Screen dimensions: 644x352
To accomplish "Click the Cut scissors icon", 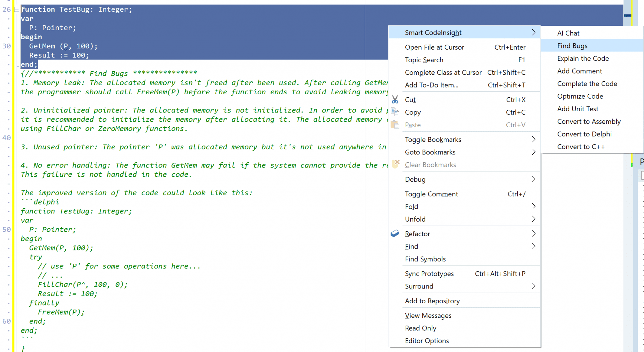I will click(x=395, y=100).
